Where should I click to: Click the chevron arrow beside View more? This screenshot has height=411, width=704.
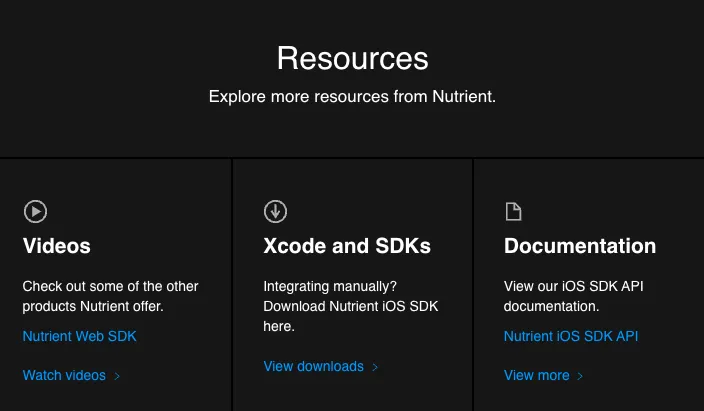tap(580, 376)
